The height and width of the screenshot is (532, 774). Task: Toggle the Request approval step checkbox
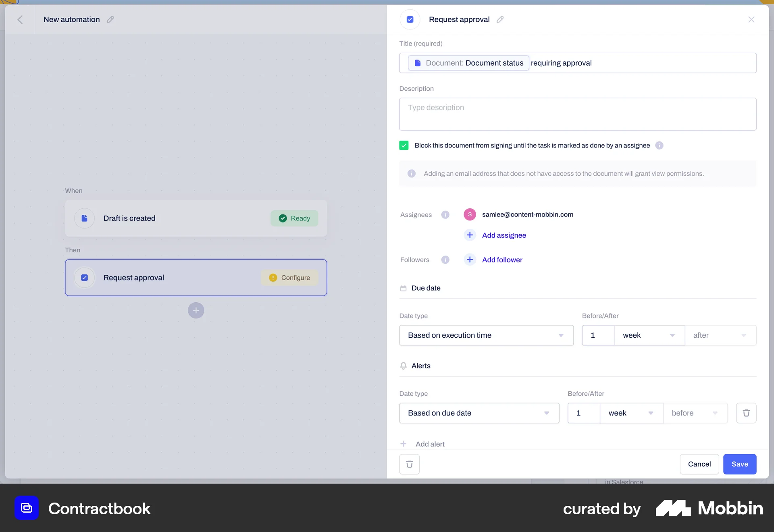[x=84, y=277]
